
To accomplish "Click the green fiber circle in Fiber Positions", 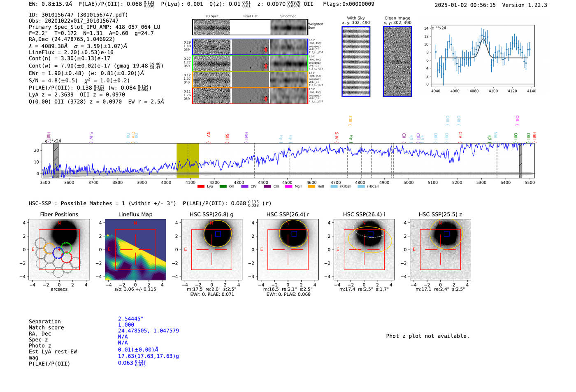I will pos(66,248).
